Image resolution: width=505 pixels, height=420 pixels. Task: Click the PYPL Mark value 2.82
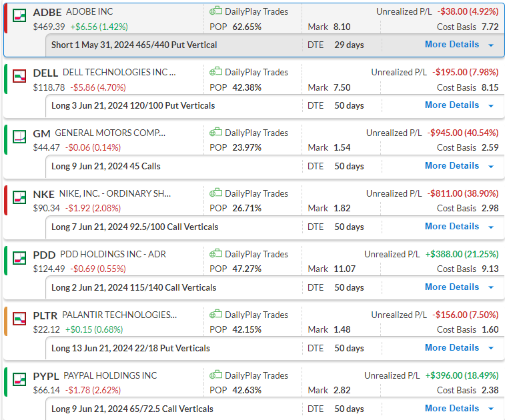[x=342, y=391]
